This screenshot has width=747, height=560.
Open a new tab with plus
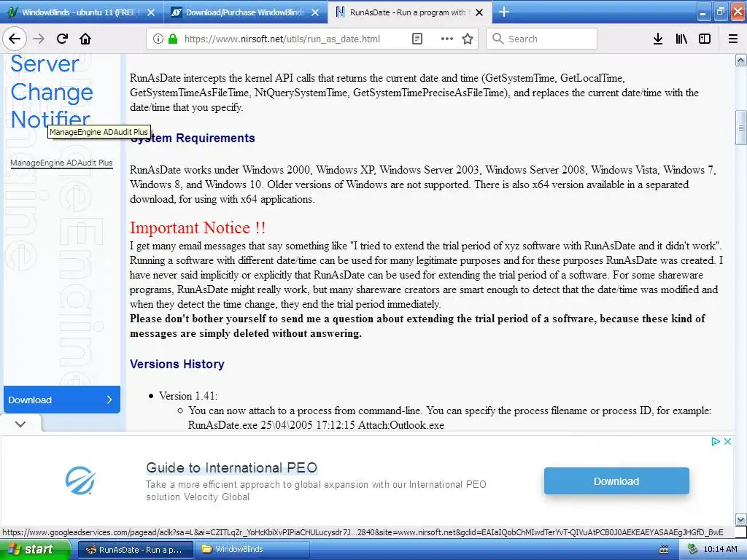click(503, 12)
